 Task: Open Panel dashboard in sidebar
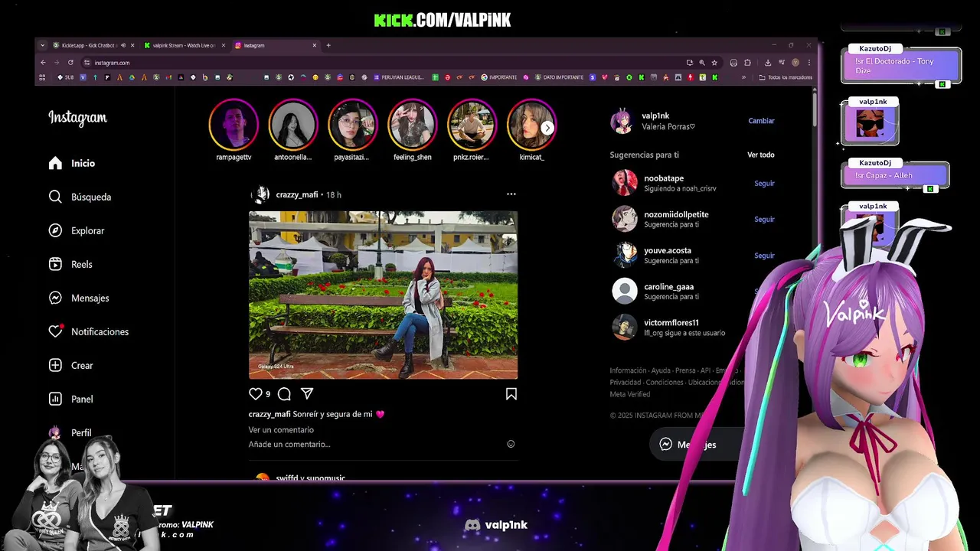[x=70, y=399]
